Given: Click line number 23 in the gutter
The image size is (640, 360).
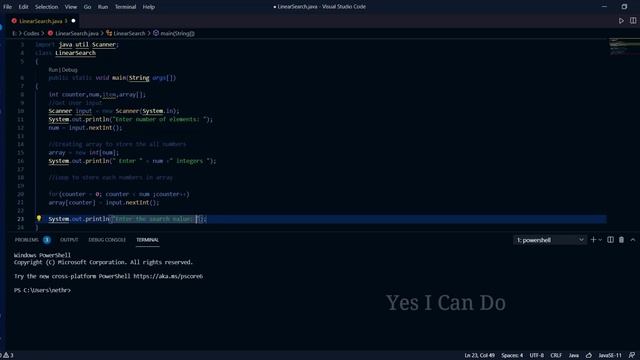Looking at the screenshot, I should (x=20, y=219).
